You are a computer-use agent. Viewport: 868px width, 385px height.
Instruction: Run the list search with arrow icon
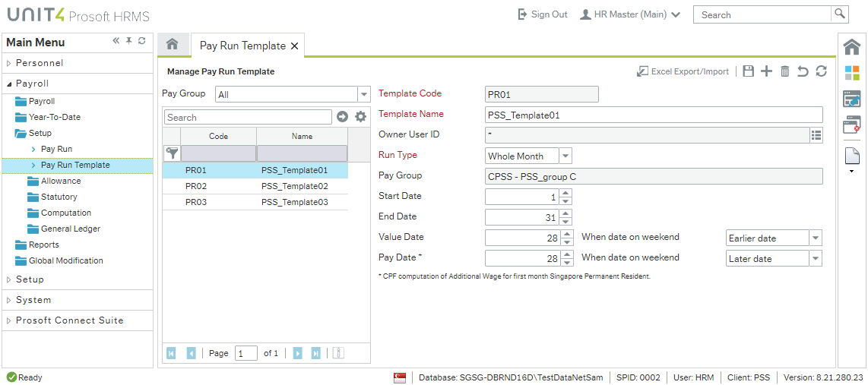[x=342, y=117]
